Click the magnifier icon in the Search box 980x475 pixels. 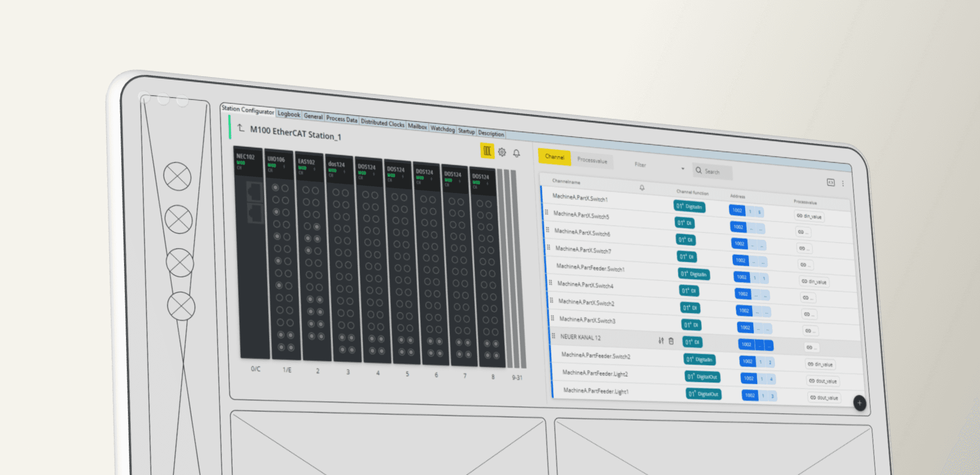(699, 170)
